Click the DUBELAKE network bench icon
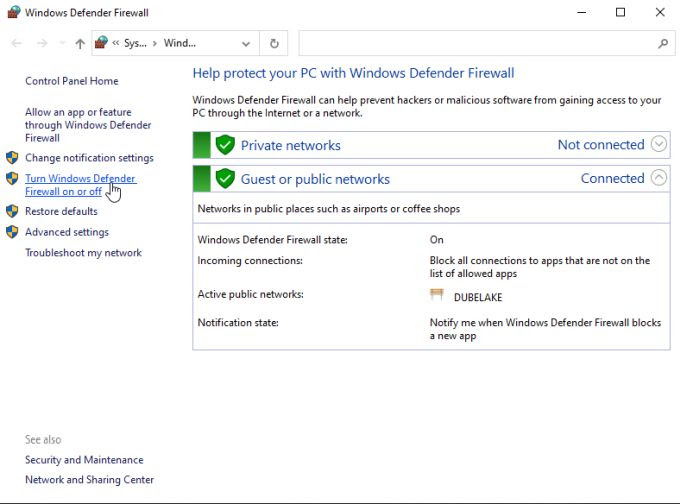Viewport: 680px width, 504px height. coord(437,295)
